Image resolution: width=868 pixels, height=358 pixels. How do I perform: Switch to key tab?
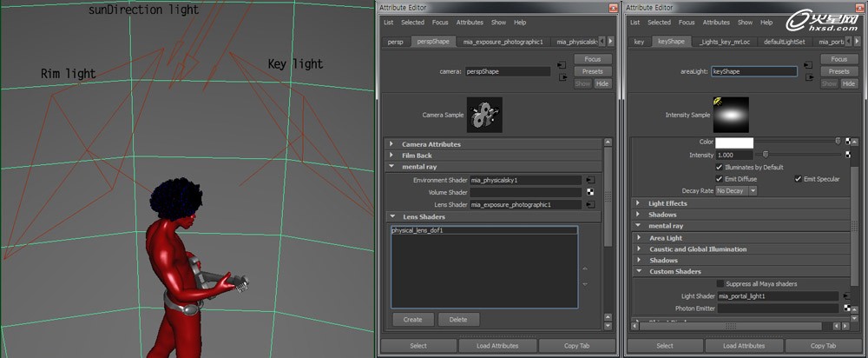click(x=639, y=42)
